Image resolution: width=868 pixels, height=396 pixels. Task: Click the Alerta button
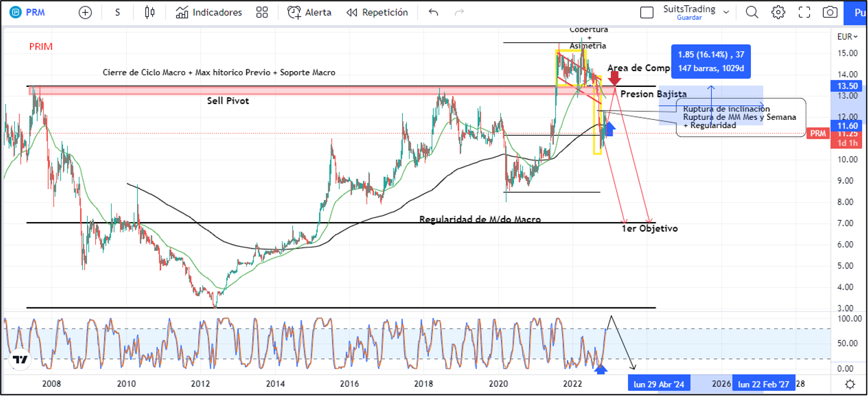coord(309,12)
